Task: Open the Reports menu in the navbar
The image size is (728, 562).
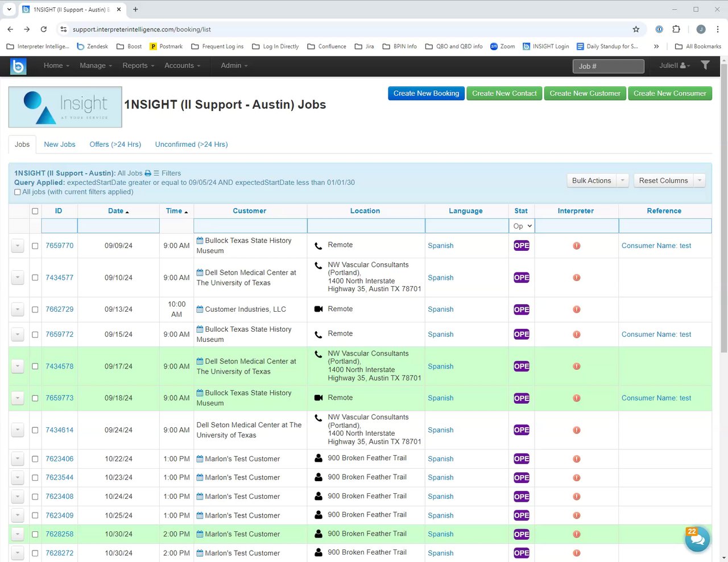Action: [138, 65]
